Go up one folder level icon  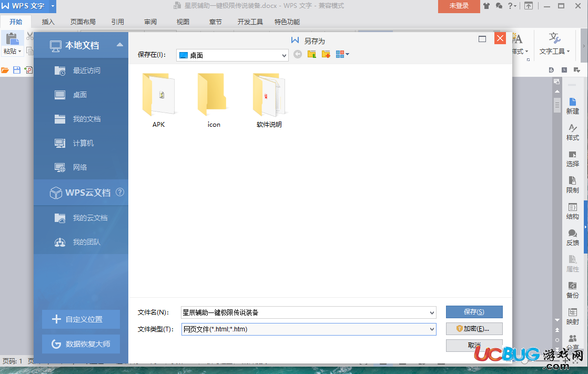click(x=312, y=54)
